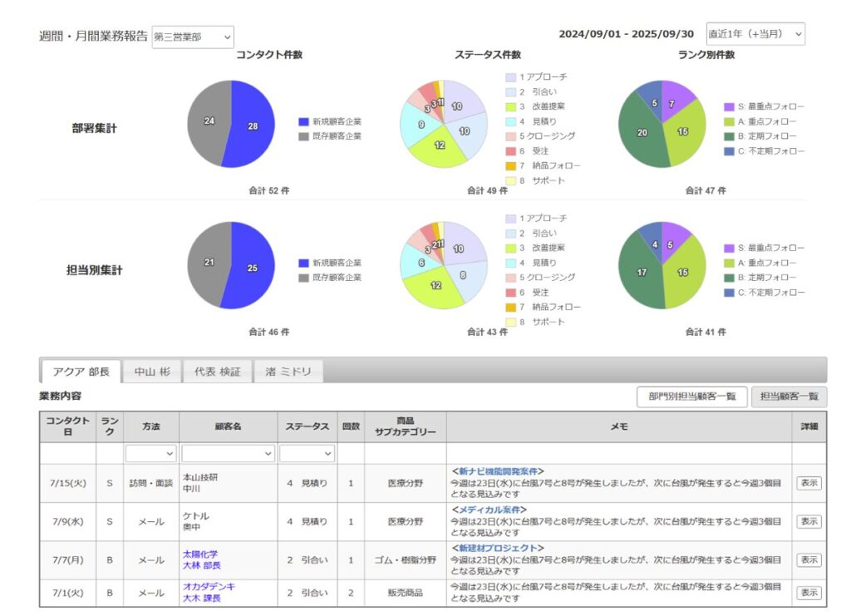Open the 第三営業部 department dropdown

click(x=193, y=37)
